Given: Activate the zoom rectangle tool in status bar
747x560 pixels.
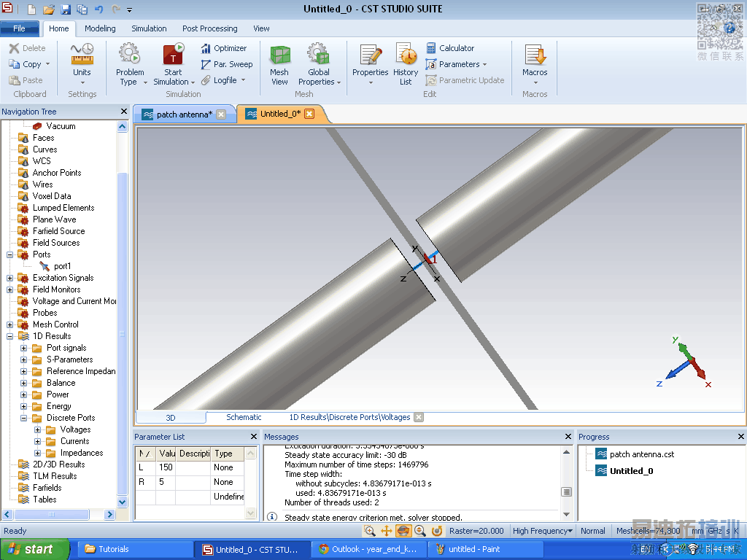Looking at the screenshot, I should (x=369, y=531).
